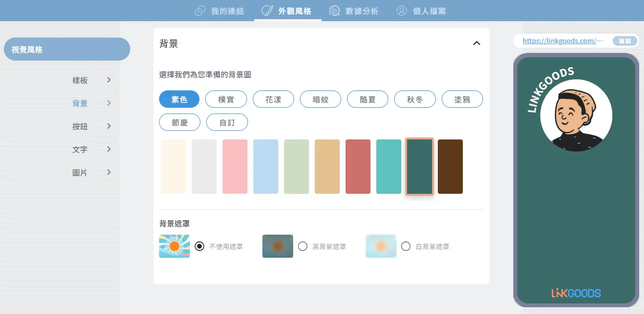Viewport: 644px width, 314px height.
Task: Select the 節慶 background category
Action: coord(180,122)
